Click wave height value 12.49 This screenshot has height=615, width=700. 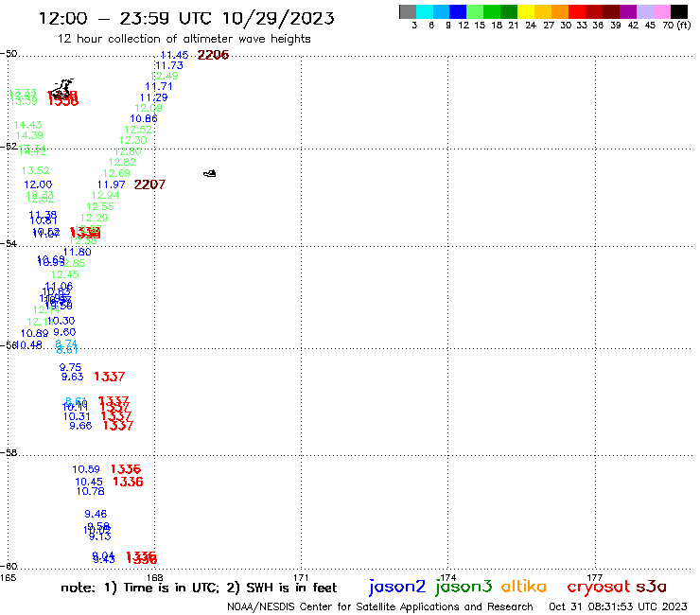click(x=165, y=76)
